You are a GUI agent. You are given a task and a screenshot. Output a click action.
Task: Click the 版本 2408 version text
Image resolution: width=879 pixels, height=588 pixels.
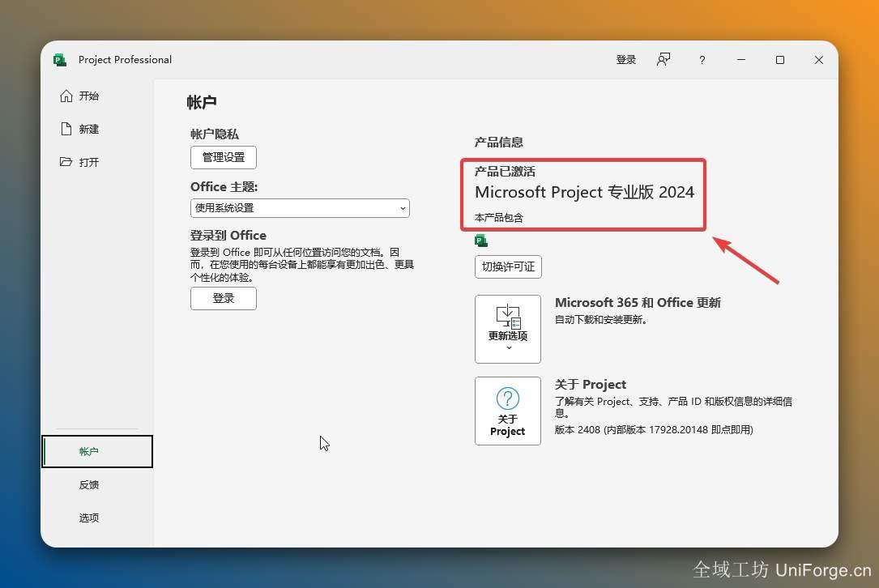coord(654,430)
